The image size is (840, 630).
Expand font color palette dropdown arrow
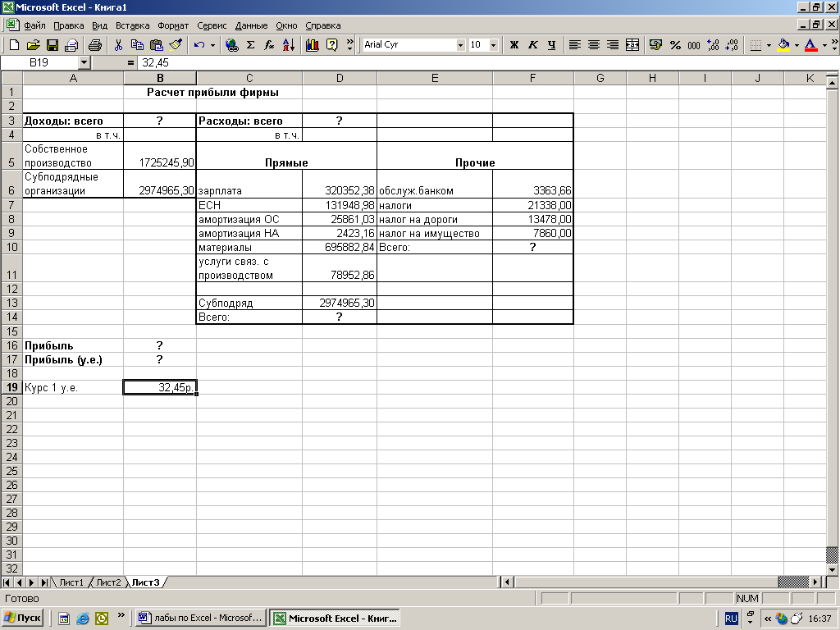(x=824, y=45)
